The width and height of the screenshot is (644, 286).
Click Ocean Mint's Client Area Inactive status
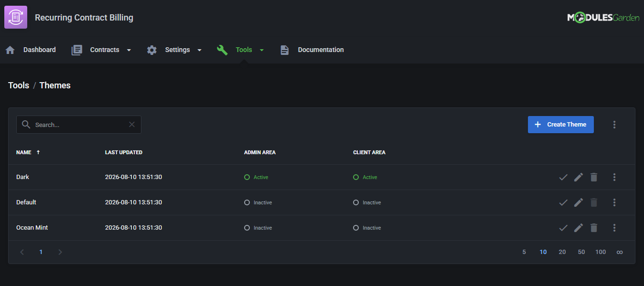(x=367, y=228)
